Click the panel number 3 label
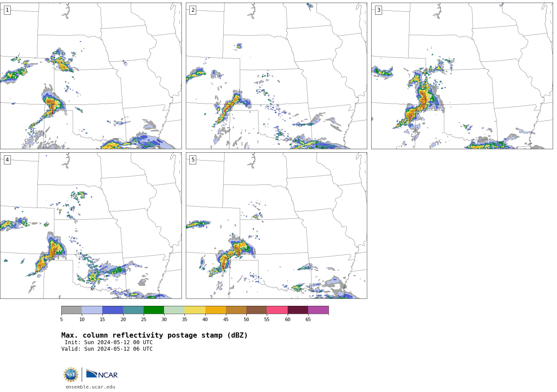Screen dimensions: 557x392 (379, 10)
